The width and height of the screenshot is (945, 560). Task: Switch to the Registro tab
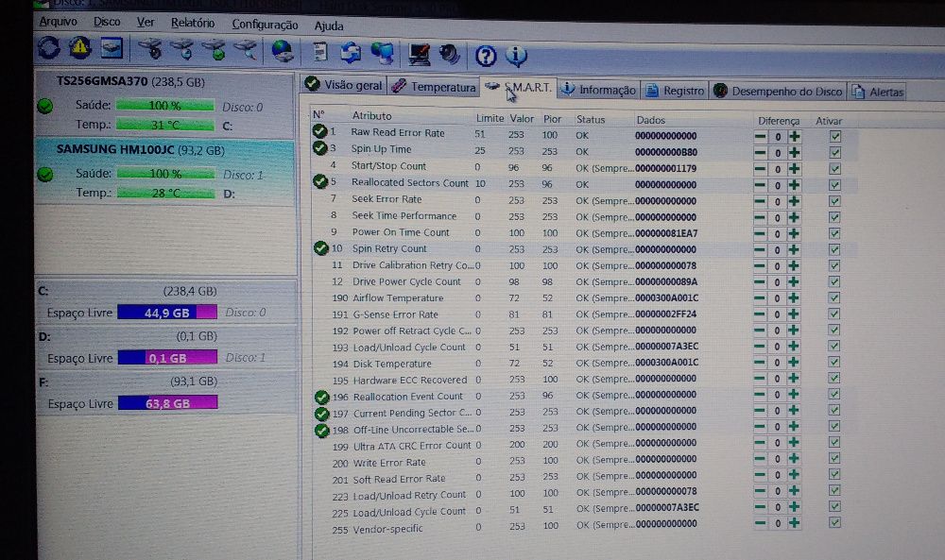pyautogui.click(x=675, y=91)
